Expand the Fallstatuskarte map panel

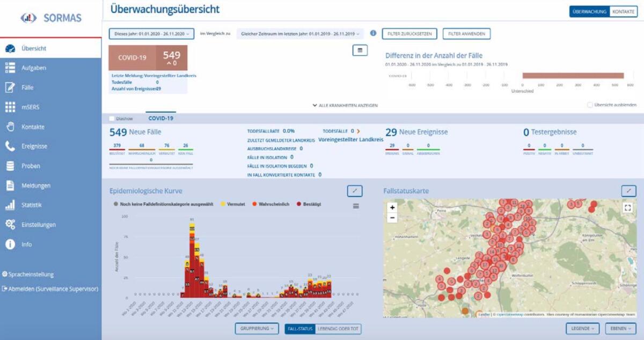point(628,191)
